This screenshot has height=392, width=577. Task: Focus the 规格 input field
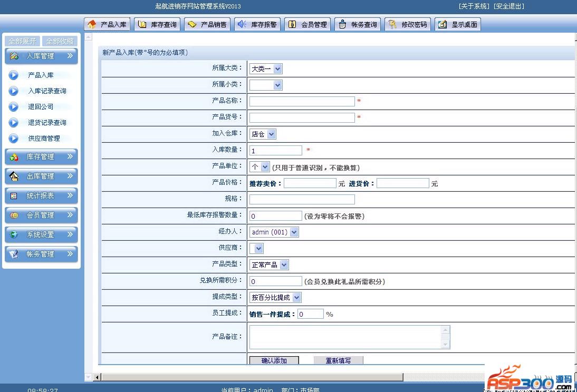tap(302, 199)
